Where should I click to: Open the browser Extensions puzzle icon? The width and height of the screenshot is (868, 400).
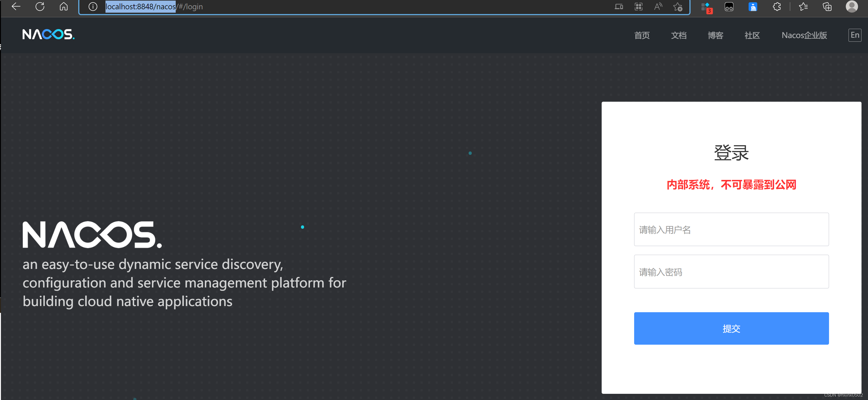(776, 6)
